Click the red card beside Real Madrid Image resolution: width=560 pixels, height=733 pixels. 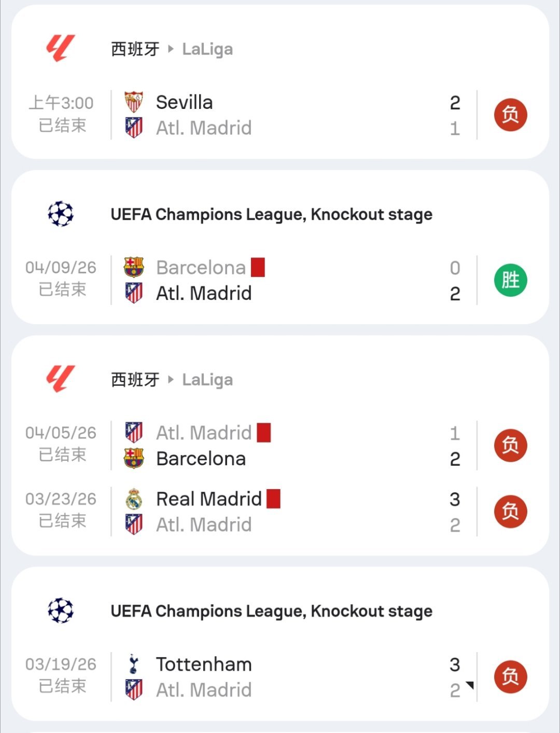click(x=273, y=499)
